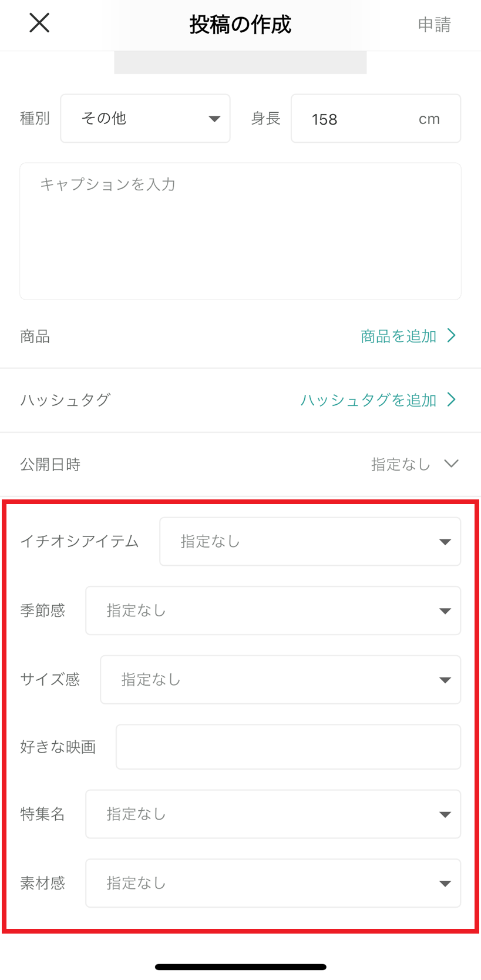This screenshot has width=481, height=980.
Task: Open the サイズ感 dropdown
Action: pyautogui.click(x=280, y=680)
